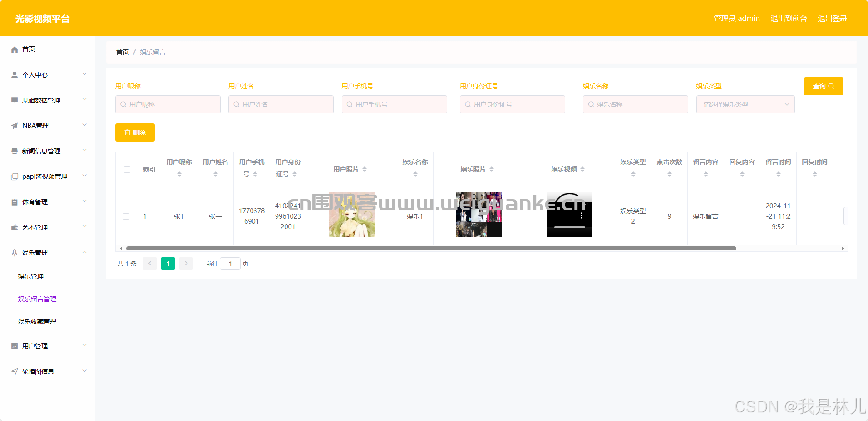Sort by the 娱乐照片 column arrows

coord(492,169)
